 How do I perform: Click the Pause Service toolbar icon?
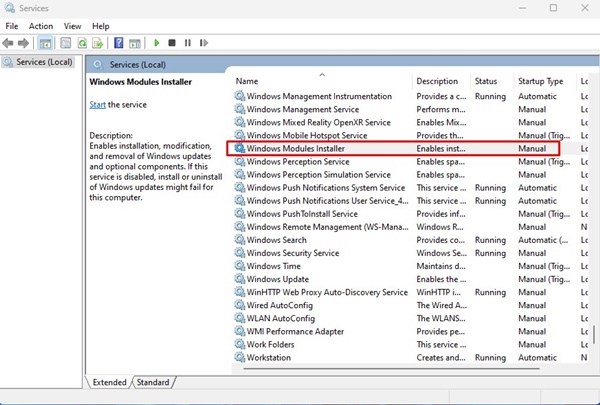click(x=188, y=43)
